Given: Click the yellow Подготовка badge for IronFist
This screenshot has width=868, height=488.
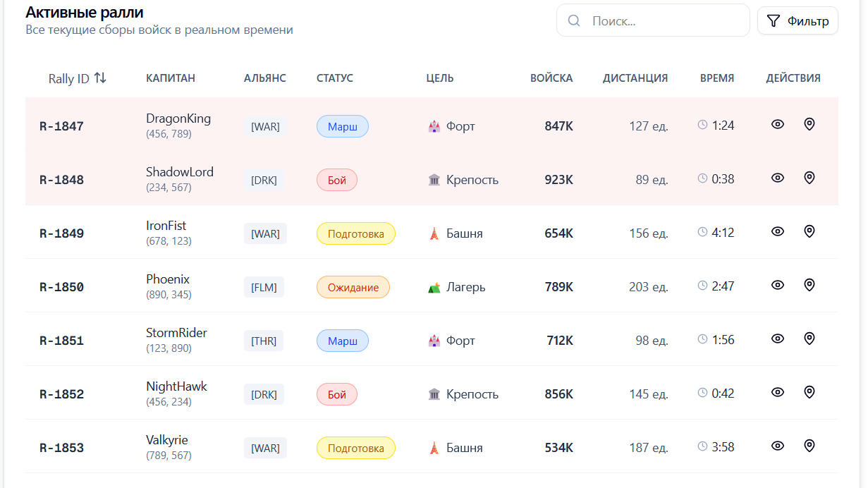Looking at the screenshot, I should click(x=356, y=233).
